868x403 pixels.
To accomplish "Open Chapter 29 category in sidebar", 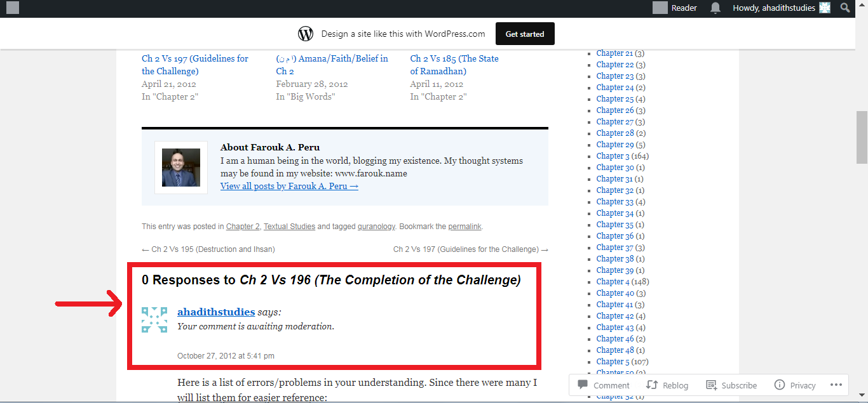I will click(614, 145).
